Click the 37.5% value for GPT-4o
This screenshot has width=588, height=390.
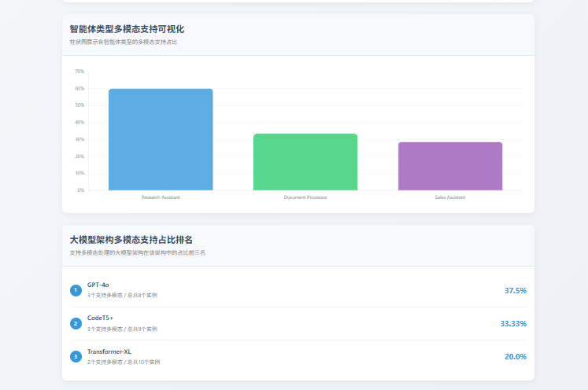[x=515, y=290]
